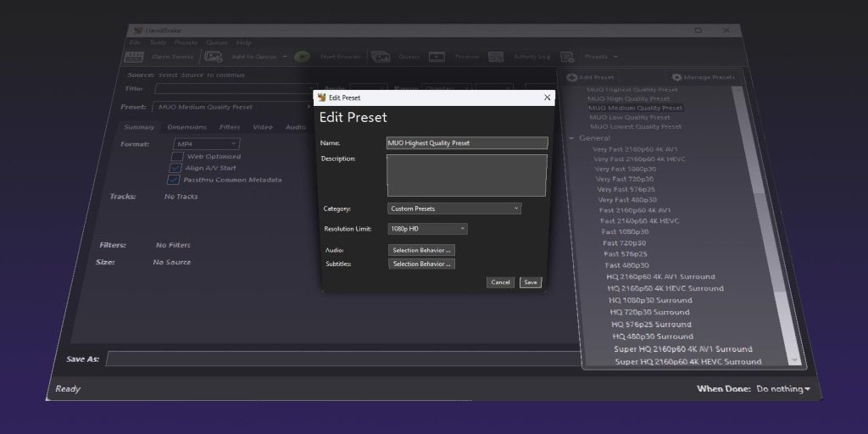Image resolution: width=868 pixels, height=434 pixels.
Task: Open the Help menu
Action: point(243,42)
